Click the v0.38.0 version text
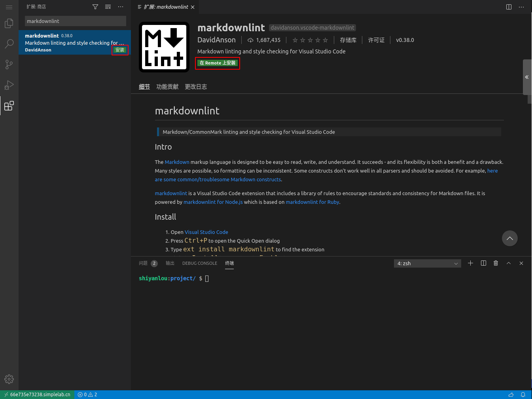This screenshot has height=399, width=532. pyautogui.click(x=405, y=40)
